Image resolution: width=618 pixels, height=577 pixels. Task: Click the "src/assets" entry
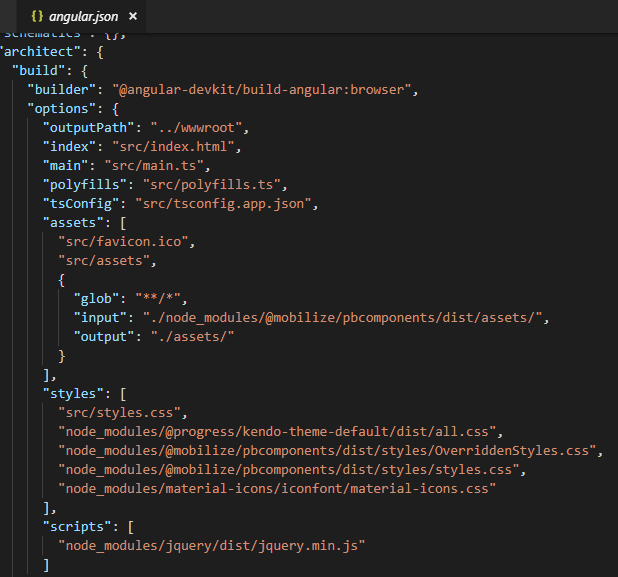point(104,261)
